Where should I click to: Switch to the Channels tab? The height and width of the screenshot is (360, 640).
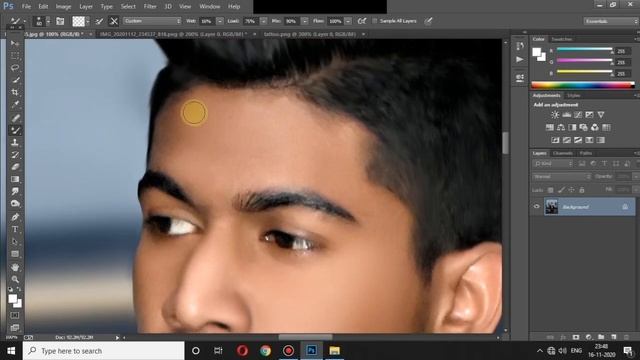562,153
